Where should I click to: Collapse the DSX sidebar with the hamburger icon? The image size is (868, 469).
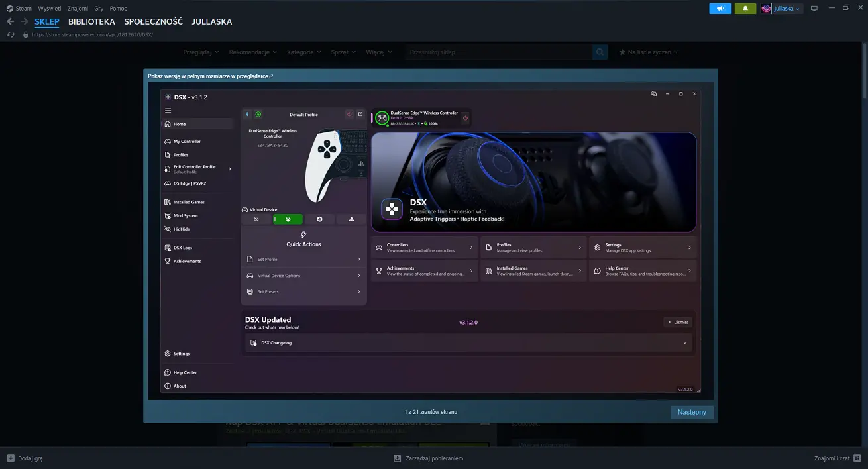coord(168,110)
